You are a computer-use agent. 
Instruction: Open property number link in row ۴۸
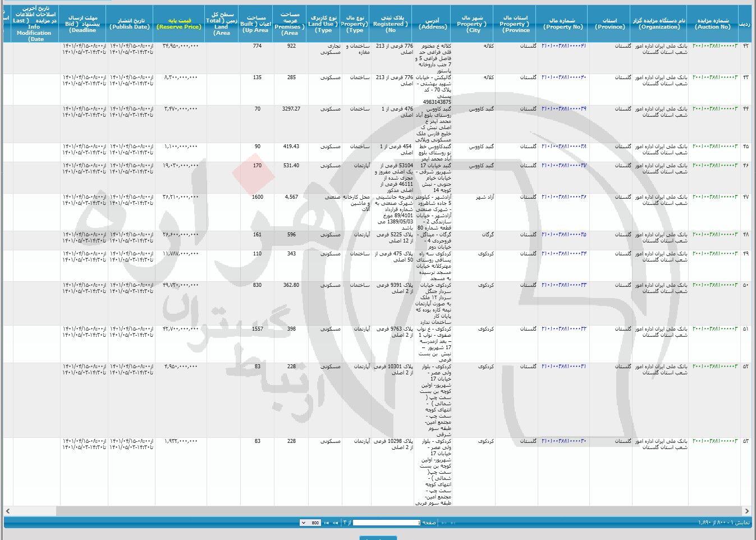pos(563,235)
